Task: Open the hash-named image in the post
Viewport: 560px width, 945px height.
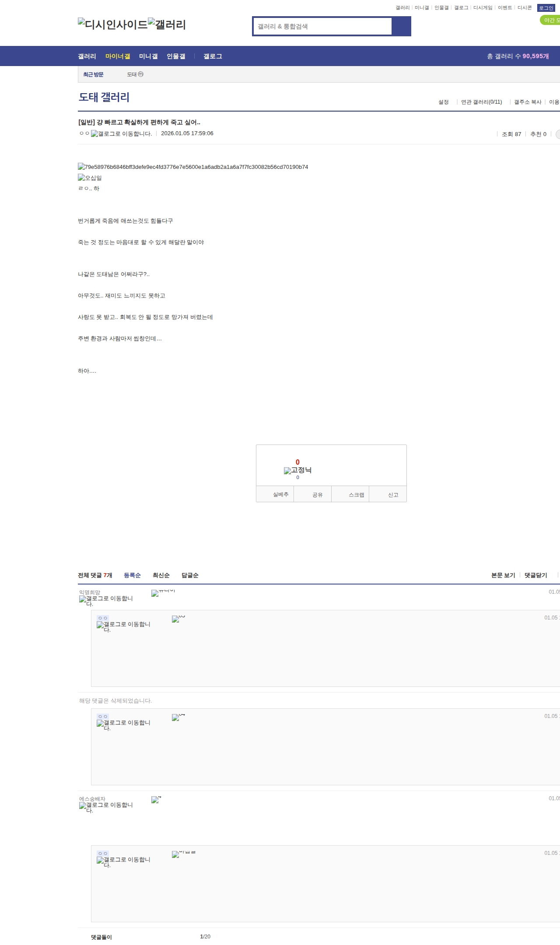Action: coord(193,167)
